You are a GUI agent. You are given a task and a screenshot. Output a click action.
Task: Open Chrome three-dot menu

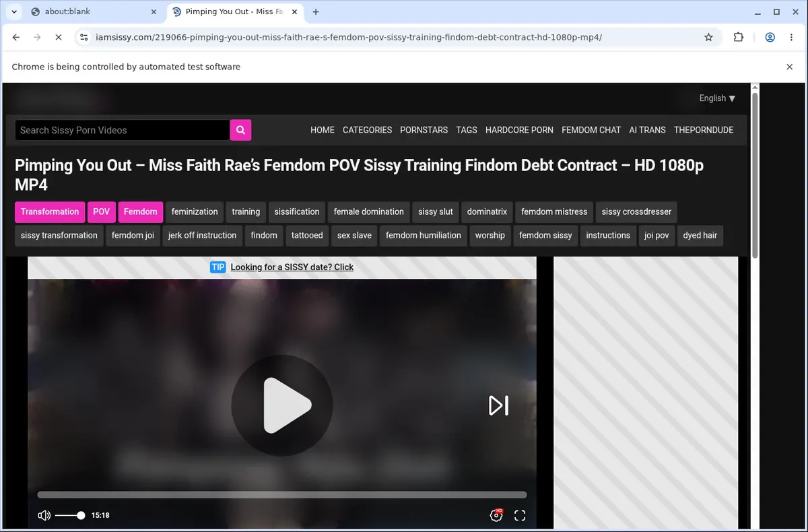coord(792,38)
